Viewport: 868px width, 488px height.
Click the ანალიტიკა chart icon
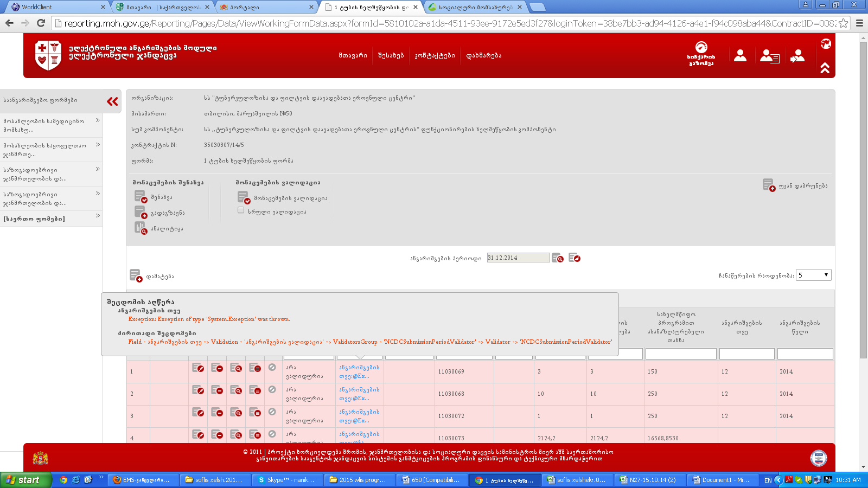point(141,228)
